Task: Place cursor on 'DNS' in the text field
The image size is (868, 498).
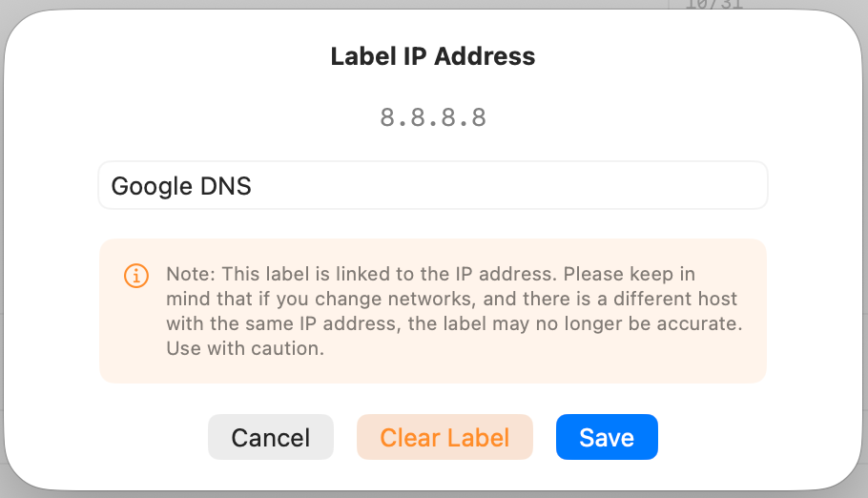Action: [x=226, y=186]
